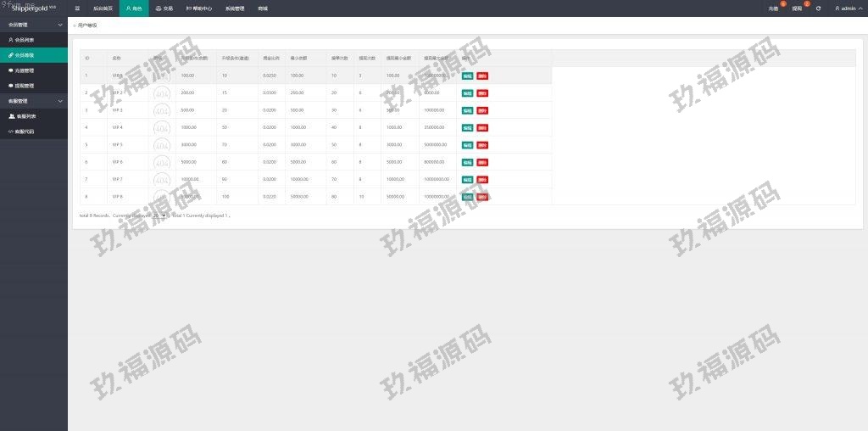Open 客服列表 in the sidebar
Viewport: 868px width, 431px height.
25,115
